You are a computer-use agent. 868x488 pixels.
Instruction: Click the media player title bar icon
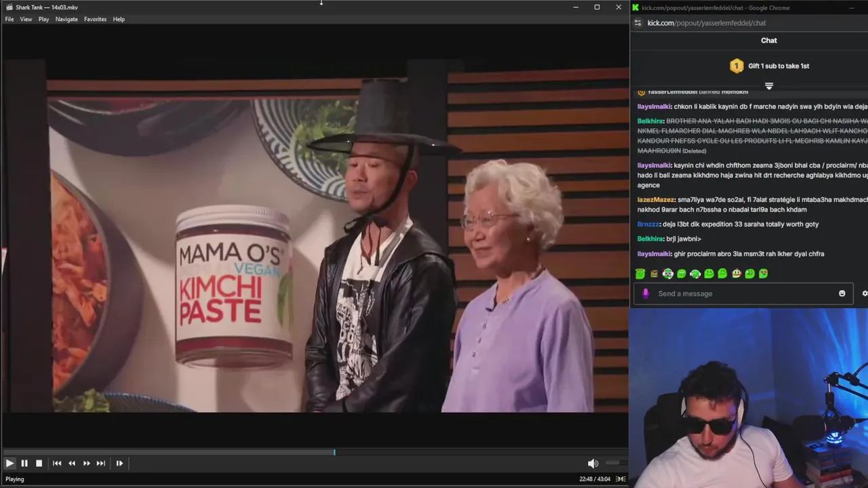click(x=9, y=7)
